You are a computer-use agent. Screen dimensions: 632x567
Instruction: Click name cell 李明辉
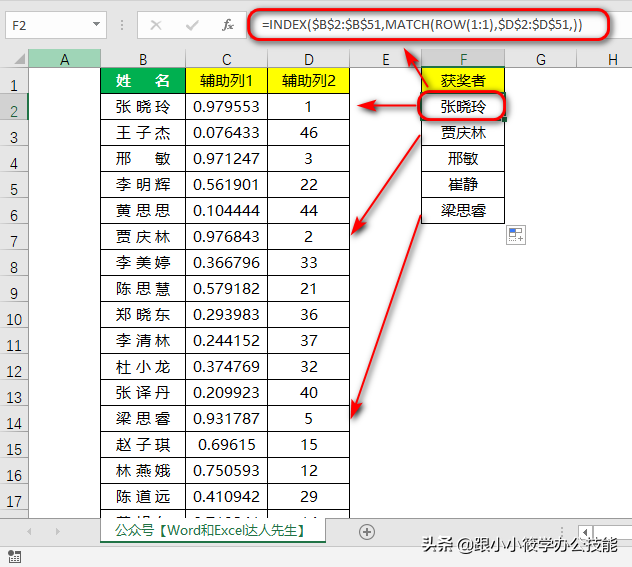[143, 185]
